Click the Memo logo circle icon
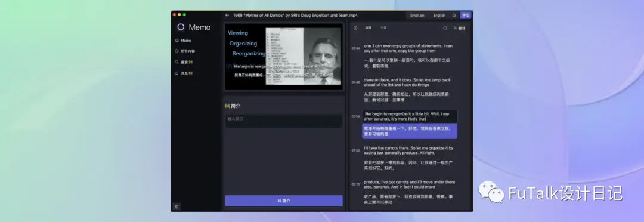The width and height of the screenshot is (644, 222). pos(180,27)
